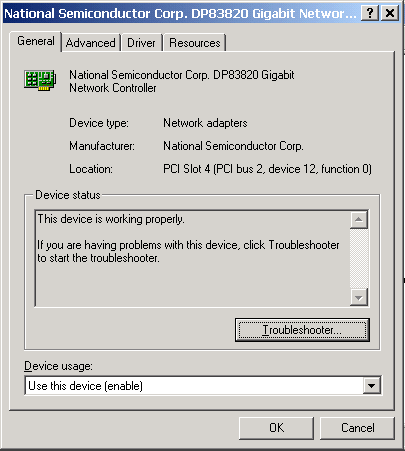Click the Device usage label
The image size is (405, 451).
point(58,366)
